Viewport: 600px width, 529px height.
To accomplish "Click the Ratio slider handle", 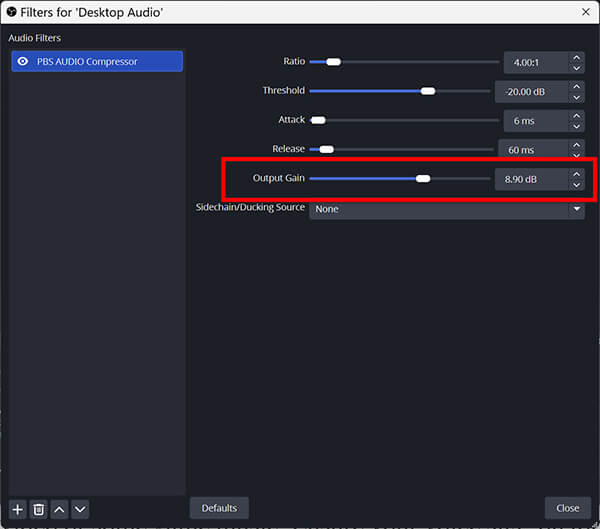I will tap(333, 62).
